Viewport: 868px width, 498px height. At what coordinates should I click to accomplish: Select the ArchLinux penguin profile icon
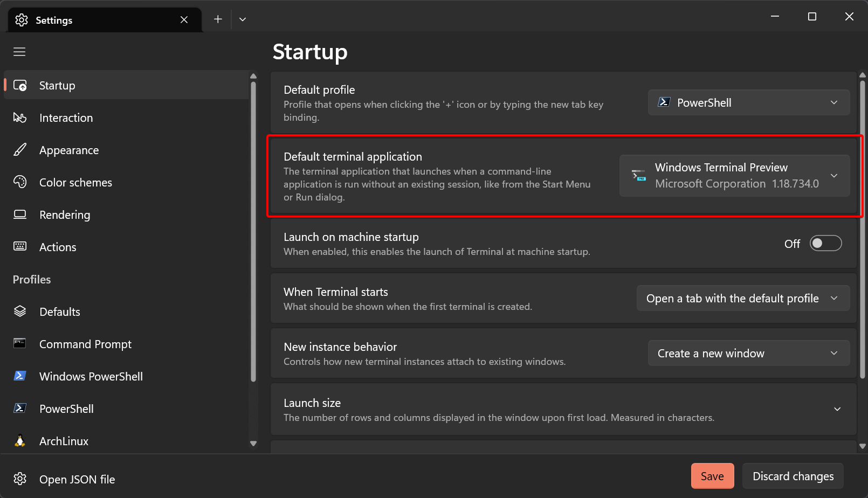pyautogui.click(x=20, y=441)
